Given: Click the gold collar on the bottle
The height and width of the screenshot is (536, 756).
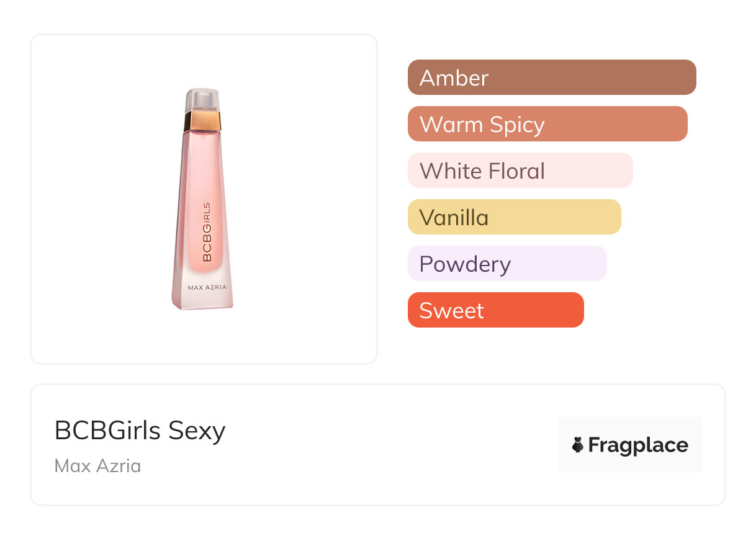Looking at the screenshot, I should pos(203,121).
